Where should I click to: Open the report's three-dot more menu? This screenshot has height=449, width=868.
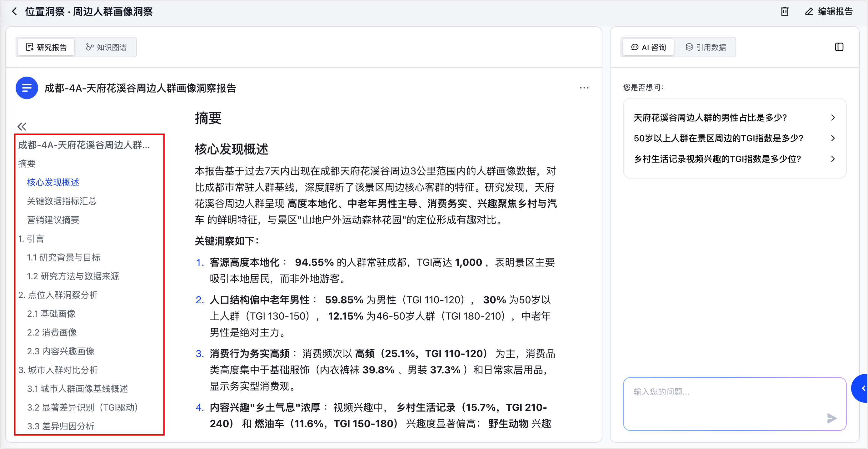click(584, 88)
